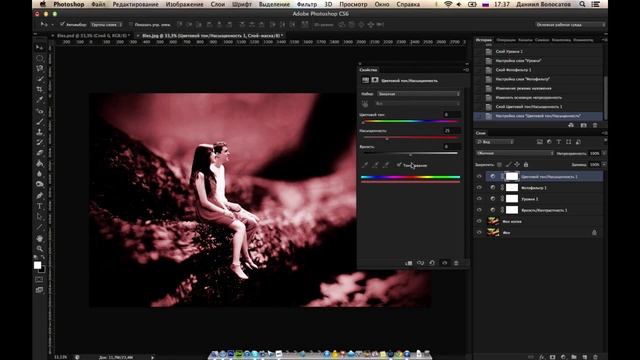Select the Blur tool

(40, 173)
